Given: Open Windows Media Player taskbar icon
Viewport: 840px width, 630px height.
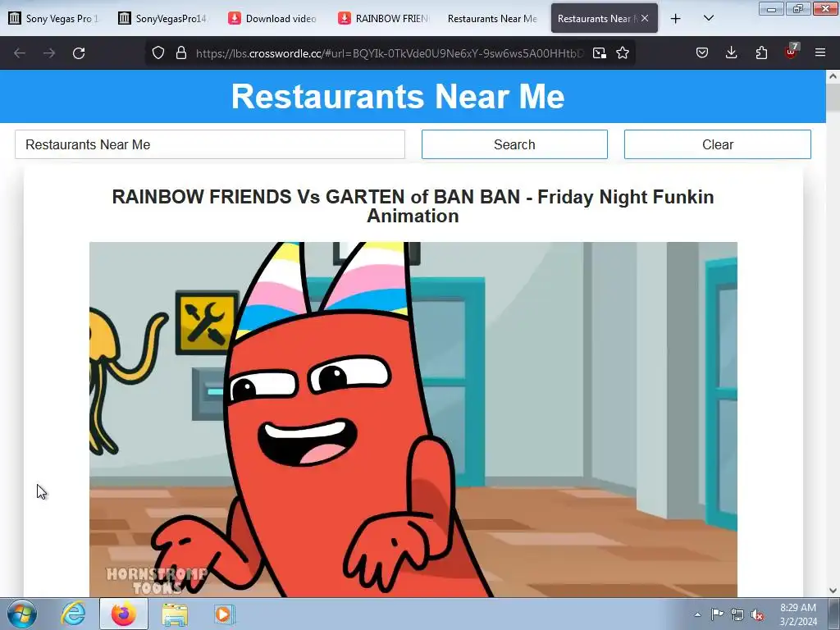Looking at the screenshot, I should 224,614.
